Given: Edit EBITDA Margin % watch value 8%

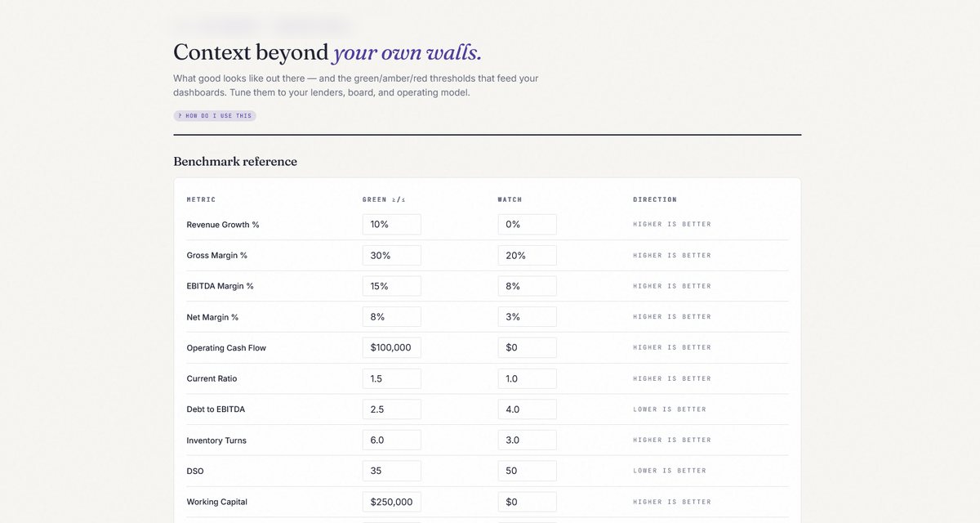Looking at the screenshot, I should 528,286.
